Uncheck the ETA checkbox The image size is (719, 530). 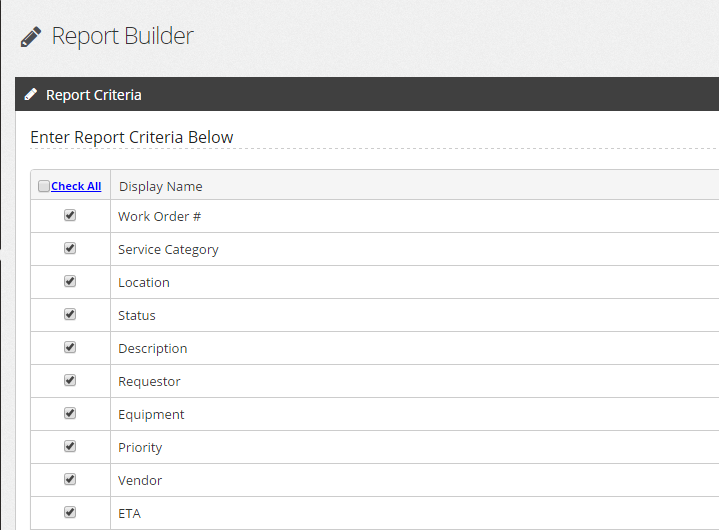click(70, 513)
